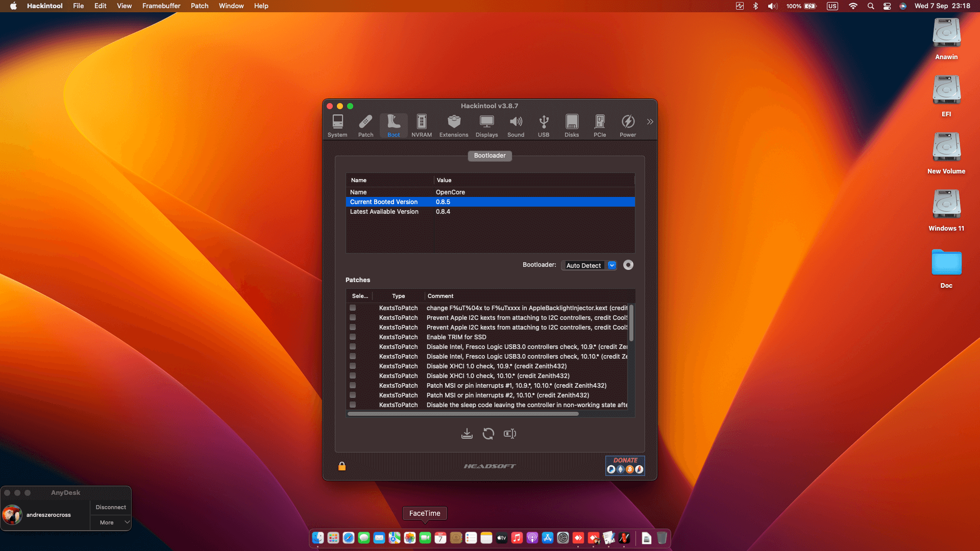This screenshot has height=551, width=980.
Task: Check the Enable TRIM for SSD checkbox
Action: pyautogui.click(x=353, y=337)
